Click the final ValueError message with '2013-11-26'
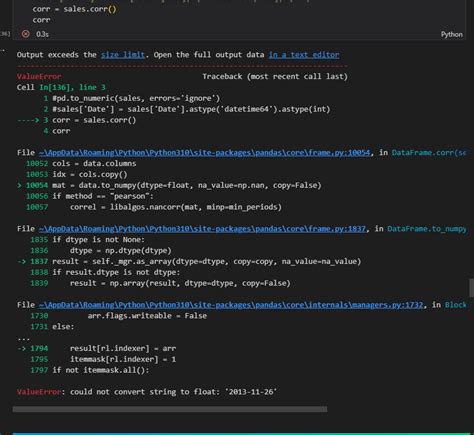The image size is (474, 435). [147, 392]
